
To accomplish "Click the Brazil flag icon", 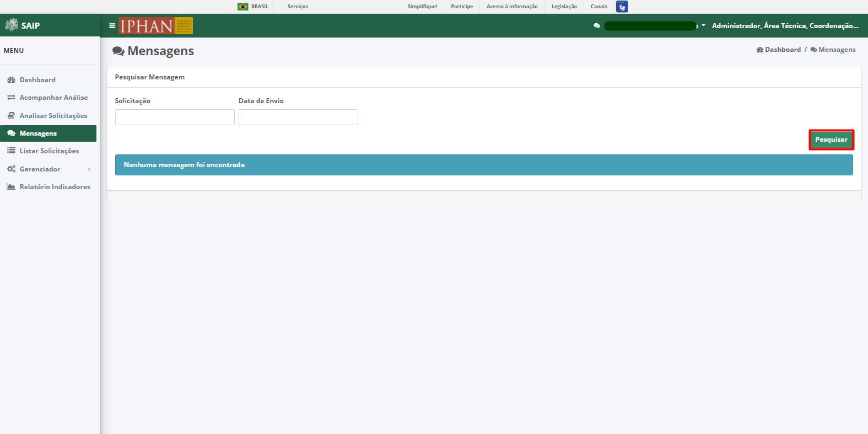I will pos(243,7).
